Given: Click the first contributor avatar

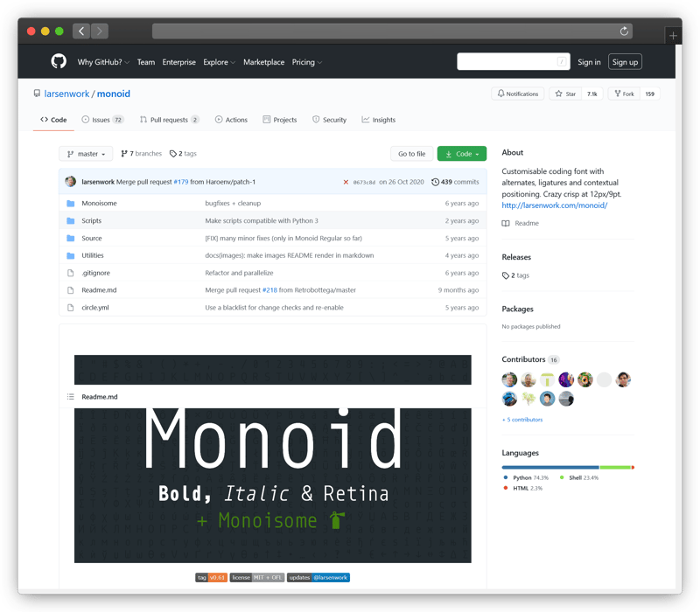Looking at the screenshot, I should pos(509,379).
